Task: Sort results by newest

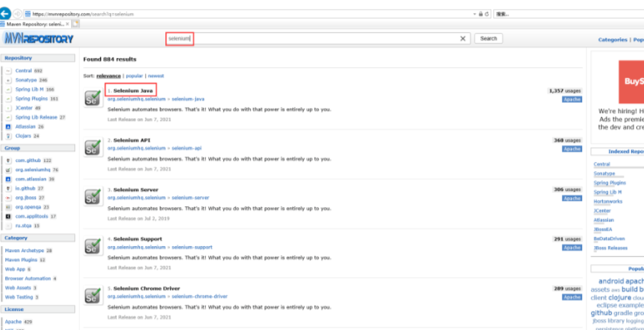Action: pyautogui.click(x=156, y=76)
